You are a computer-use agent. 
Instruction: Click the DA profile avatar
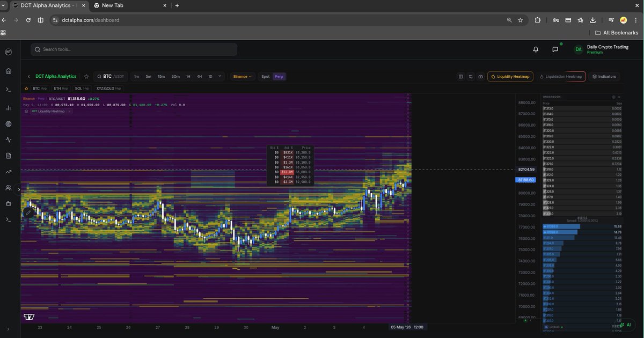click(578, 49)
